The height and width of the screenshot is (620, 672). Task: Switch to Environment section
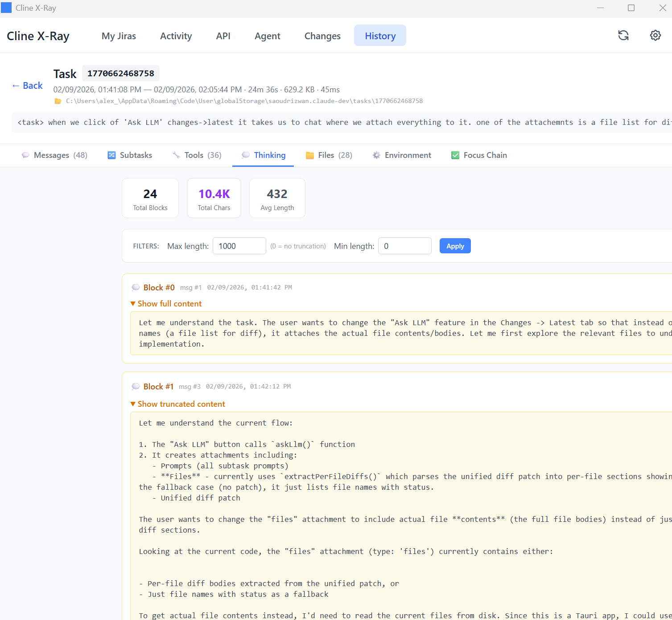(x=402, y=155)
